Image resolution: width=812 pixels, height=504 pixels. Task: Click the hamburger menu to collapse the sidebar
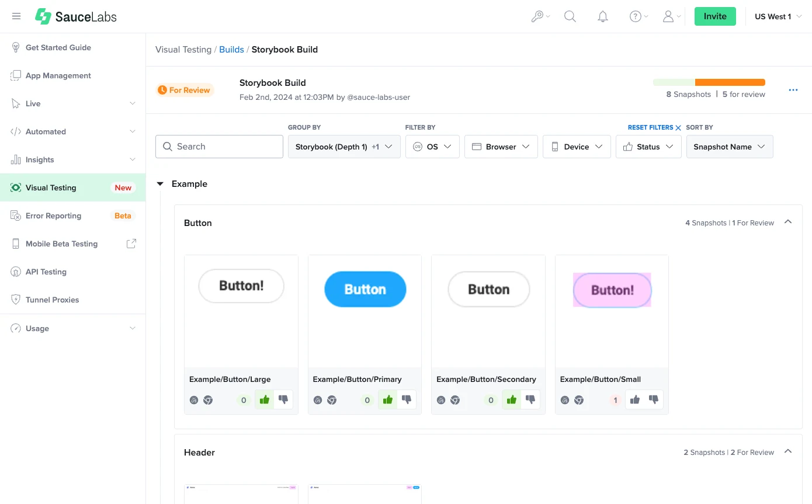[16, 16]
